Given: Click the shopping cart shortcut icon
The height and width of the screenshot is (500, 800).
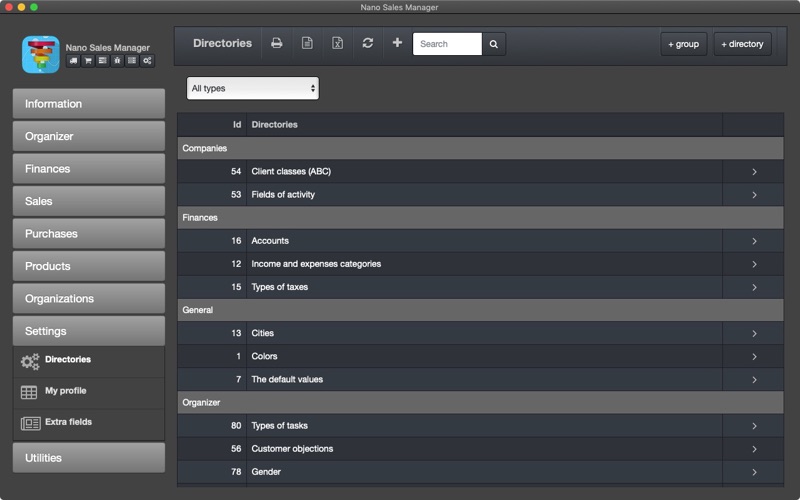Looking at the screenshot, I should point(88,61).
